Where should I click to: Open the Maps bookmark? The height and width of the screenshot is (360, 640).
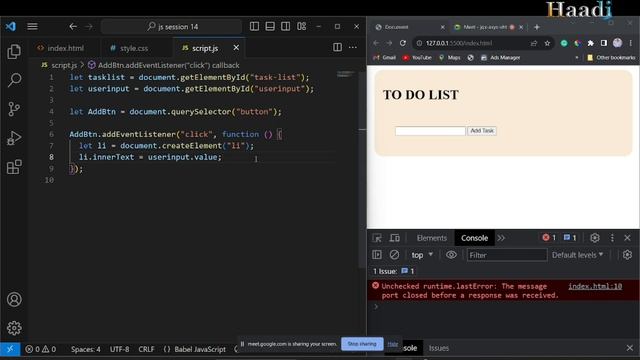tap(449, 58)
